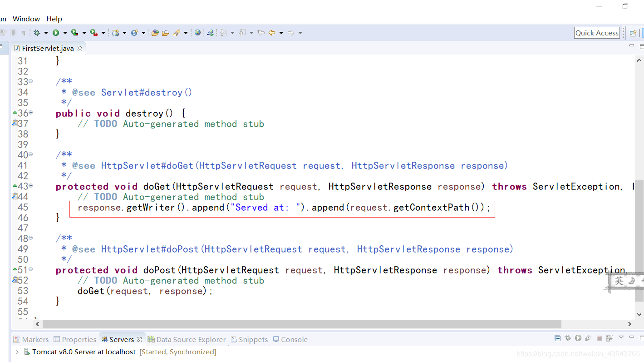Open the Back navigation history dropdown
This screenshot has height=362, width=644.
pos(281,33)
